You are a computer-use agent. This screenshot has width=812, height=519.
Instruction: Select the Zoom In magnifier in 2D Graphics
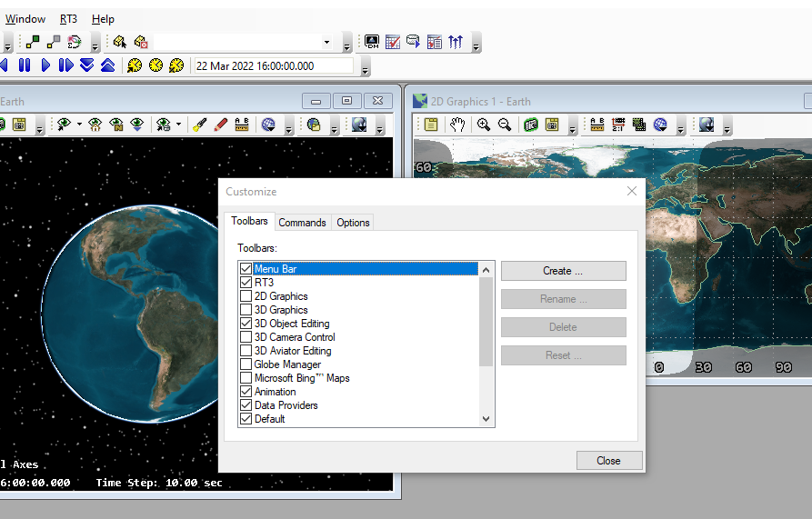pos(484,125)
